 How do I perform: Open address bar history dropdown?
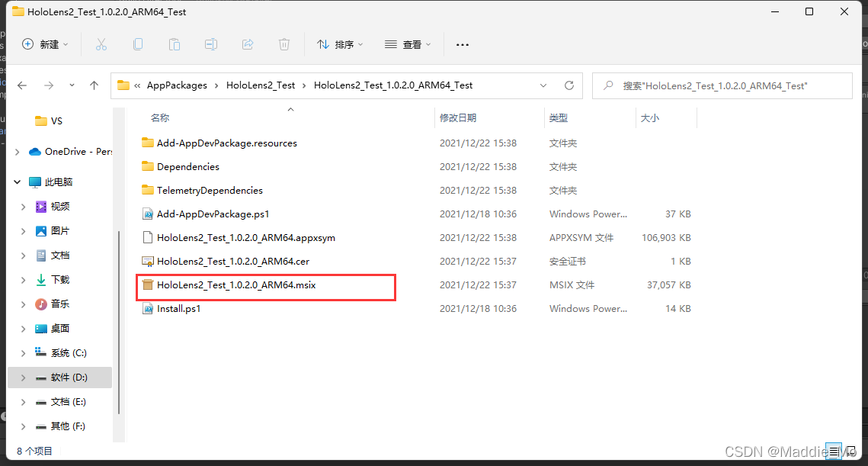pos(543,85)
